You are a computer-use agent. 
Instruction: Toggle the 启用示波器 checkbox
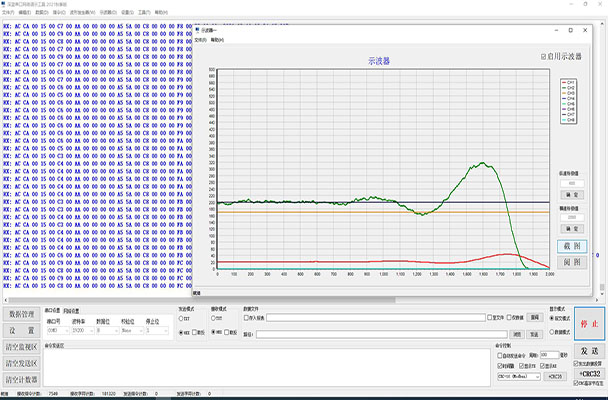coord(544,57)
